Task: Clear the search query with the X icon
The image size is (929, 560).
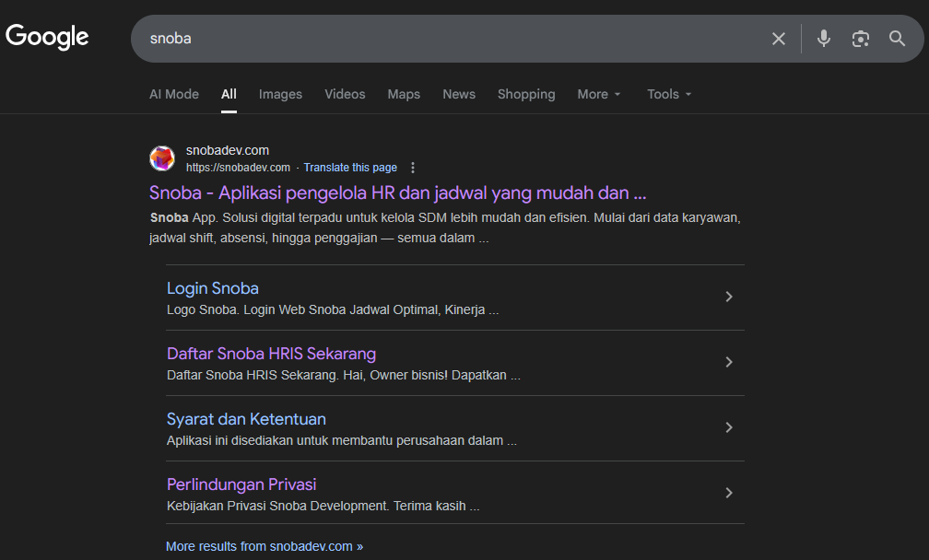Action: 778,38
